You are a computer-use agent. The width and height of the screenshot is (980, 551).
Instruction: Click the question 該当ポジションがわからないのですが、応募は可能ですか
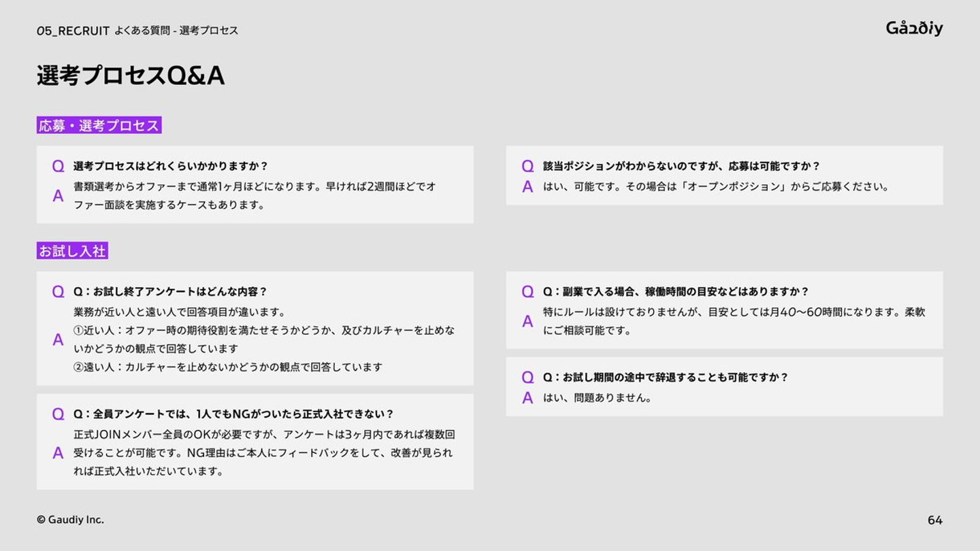[x=682, y=166]
